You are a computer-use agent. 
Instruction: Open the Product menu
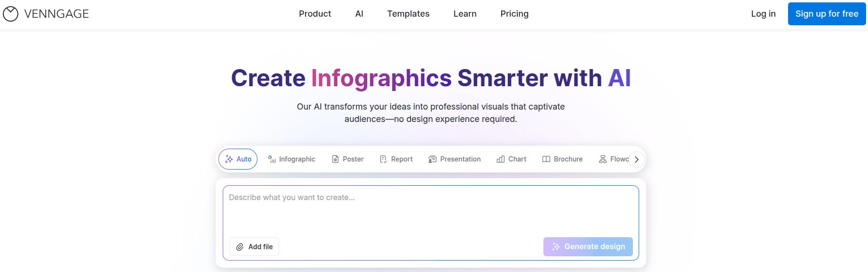pyautogui.click(x=315, y=14)
